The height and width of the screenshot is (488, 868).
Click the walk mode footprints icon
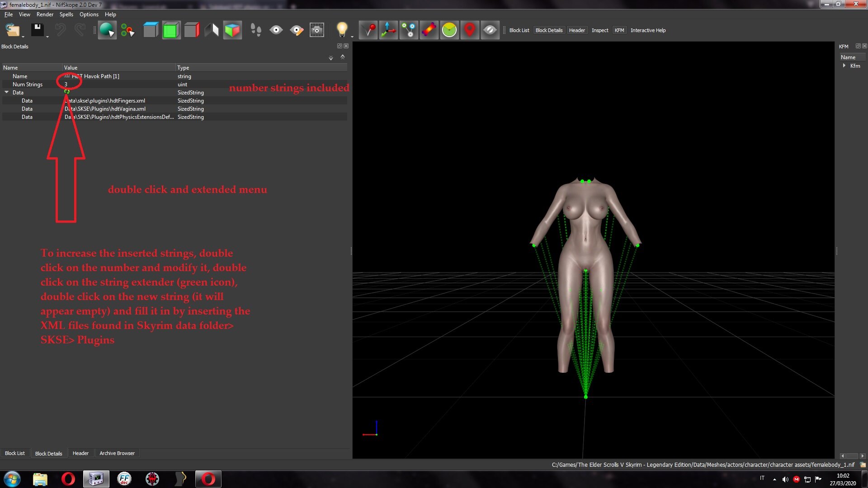click(256, 30)
